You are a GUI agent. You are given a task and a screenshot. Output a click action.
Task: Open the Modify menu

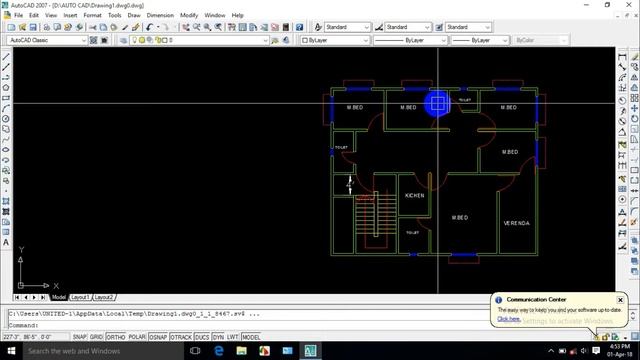(x=189, y=16)
